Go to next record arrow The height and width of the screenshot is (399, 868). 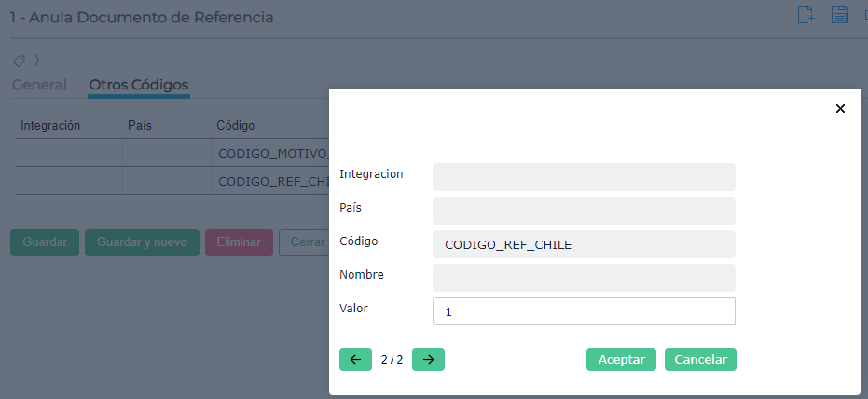pos(428,359)
